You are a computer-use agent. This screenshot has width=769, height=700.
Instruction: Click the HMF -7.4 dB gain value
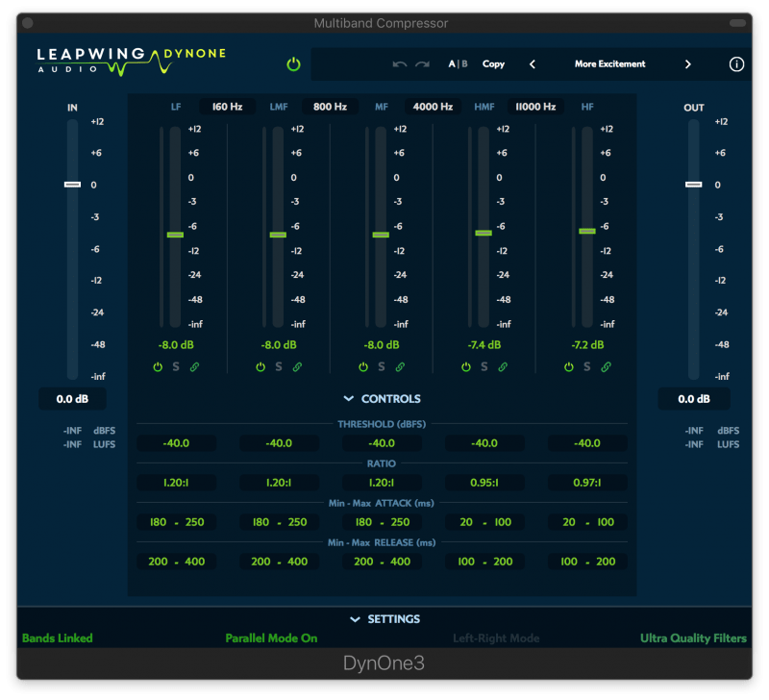[484, 345]
